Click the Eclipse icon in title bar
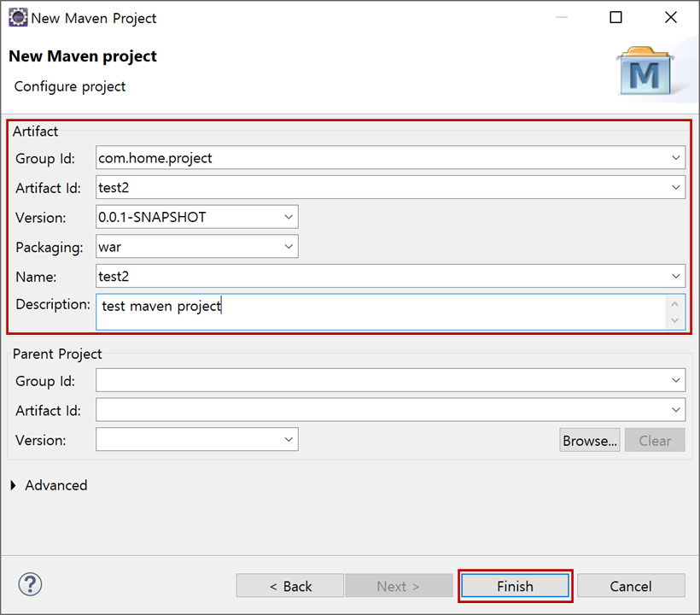Screen dimensions: 700x615 pyautogui.click(x=18, y=17)
